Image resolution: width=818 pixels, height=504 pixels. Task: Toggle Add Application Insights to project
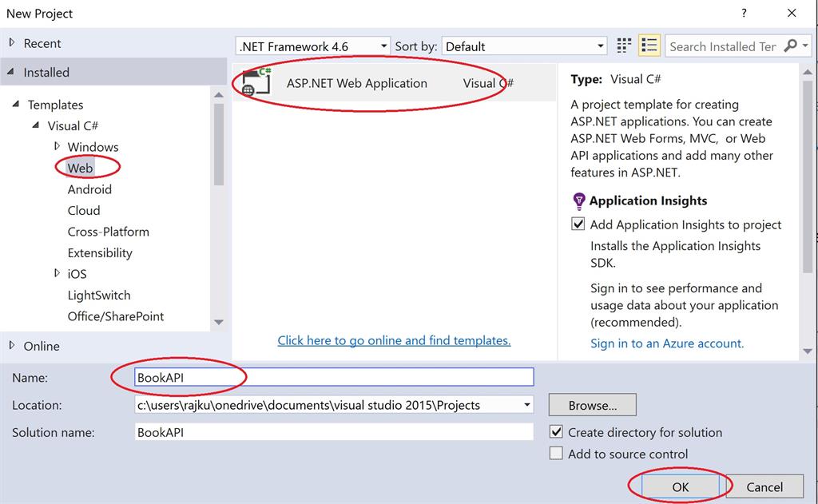pos(578,224)
